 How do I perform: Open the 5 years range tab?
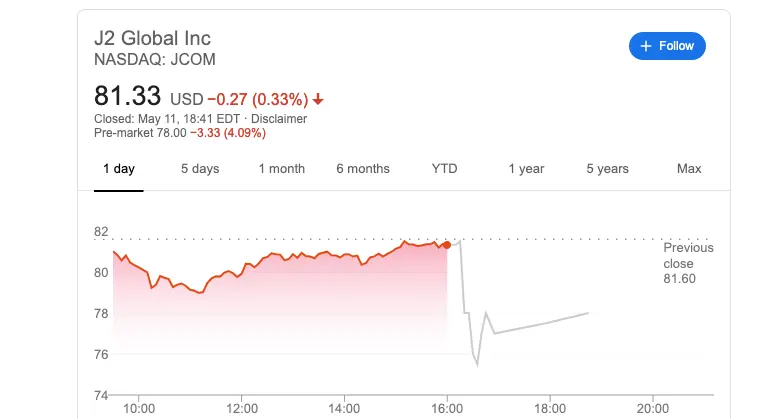(x=607, y=168)
